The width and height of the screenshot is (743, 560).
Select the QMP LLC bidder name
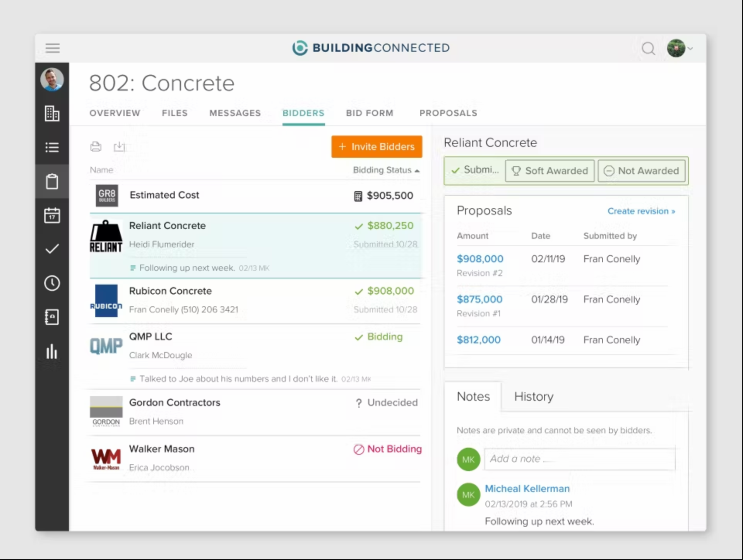(x=151, y=336)
